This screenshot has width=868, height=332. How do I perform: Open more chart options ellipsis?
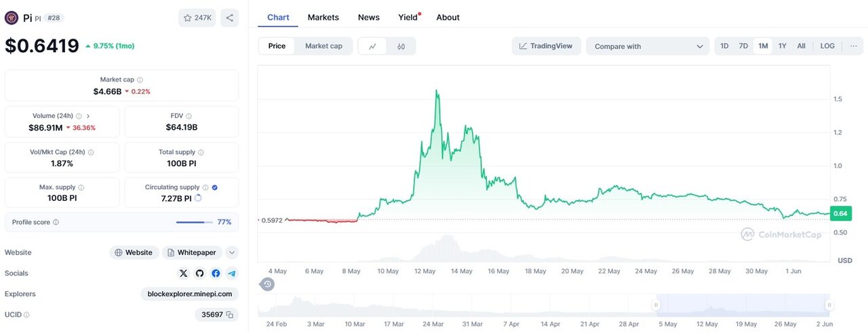coord(852,46)
